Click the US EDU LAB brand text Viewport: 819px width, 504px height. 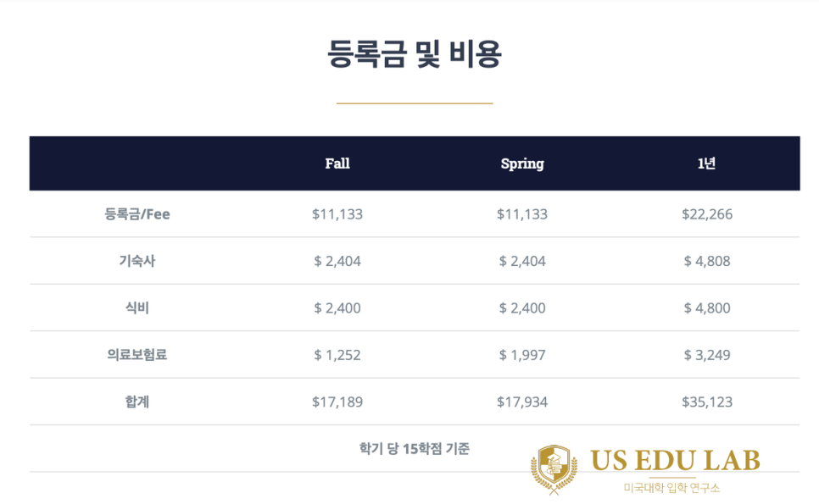coord(675,461)
